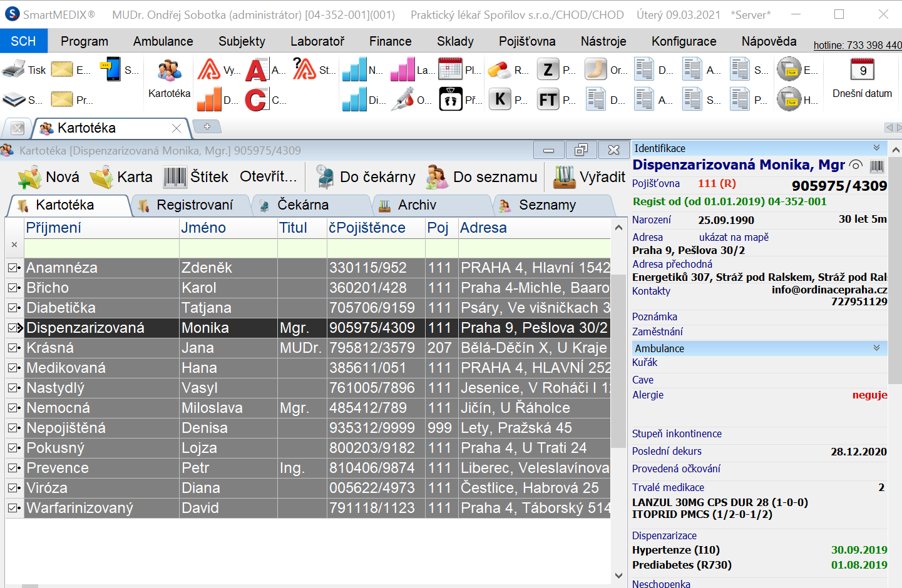Click the pink bar chart La... icon
Image resolution: width=902 pixels, height=588 pixels.
(x=402, y=69)
